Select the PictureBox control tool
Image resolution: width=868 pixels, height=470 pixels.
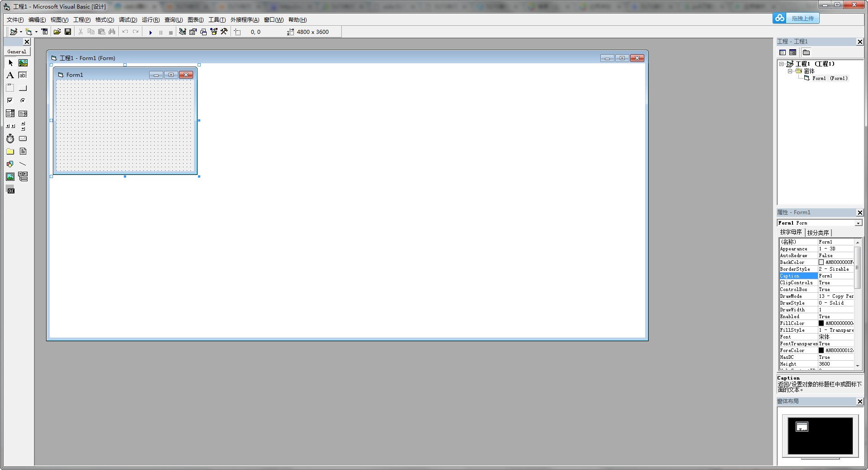[x=23, y=63]
